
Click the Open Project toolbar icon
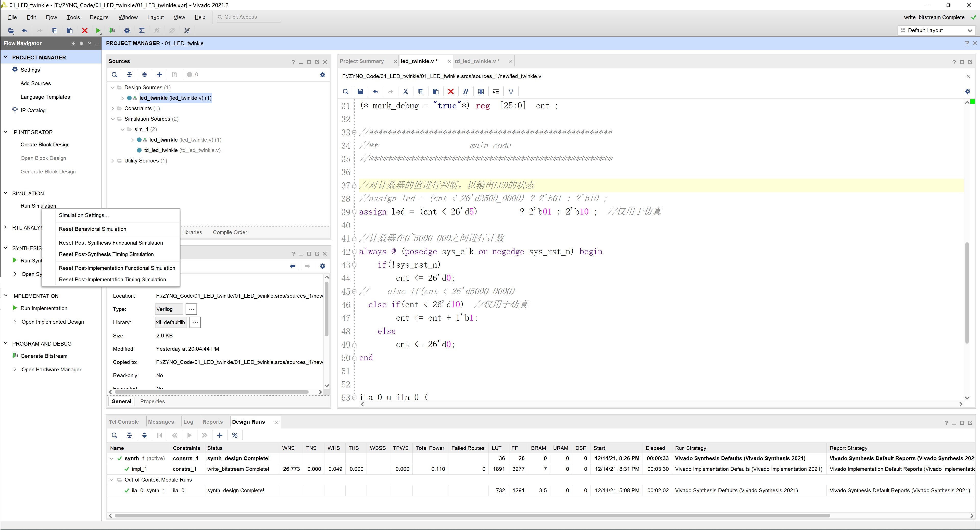pos(11,30)
